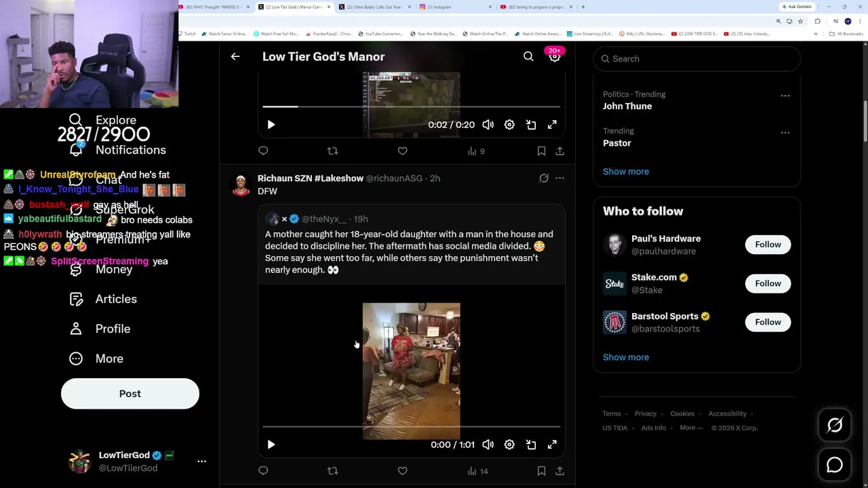Open settings gear on the 1:01 video
Viewport: 868px width, 488px height.
[509, 445]
